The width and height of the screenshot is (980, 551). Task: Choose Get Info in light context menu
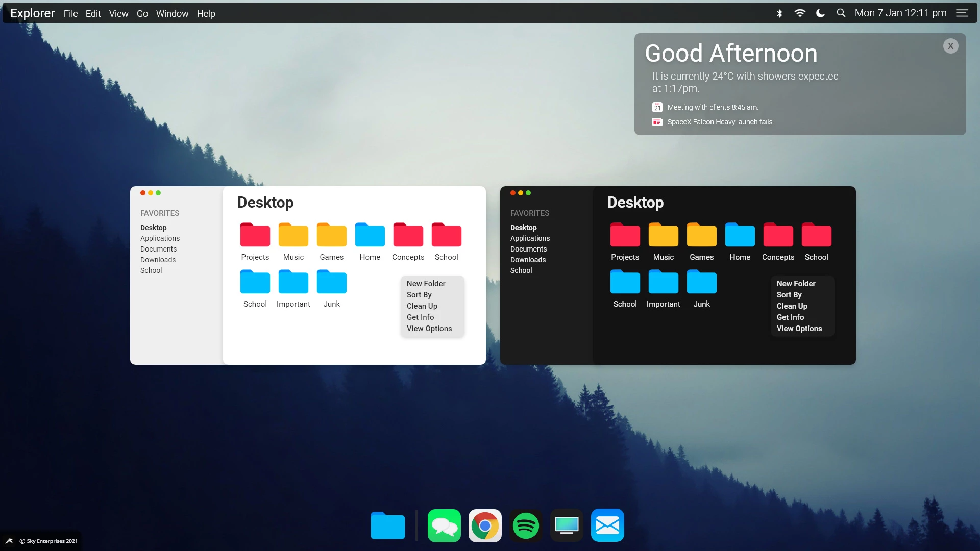(x=420, y=317)
